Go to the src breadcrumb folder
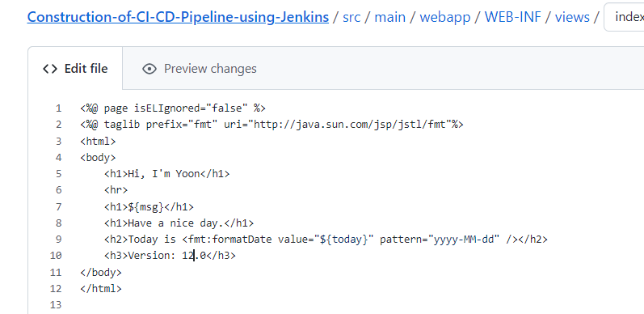Image resolution: width=644 pixels, height=314 pixels. [351, 17]
